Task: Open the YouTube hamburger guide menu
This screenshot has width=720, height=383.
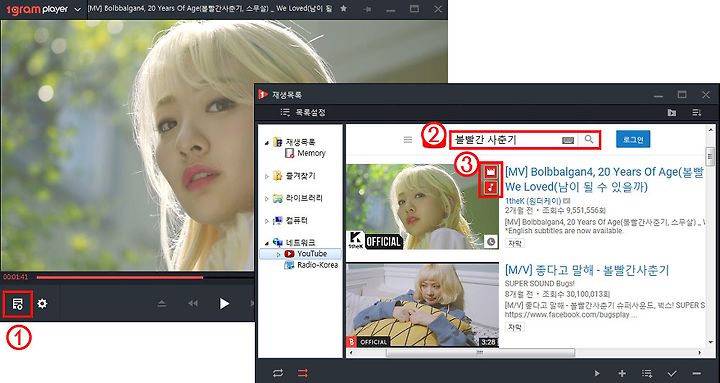Action: pyautogui.click(x=408, y=140)
